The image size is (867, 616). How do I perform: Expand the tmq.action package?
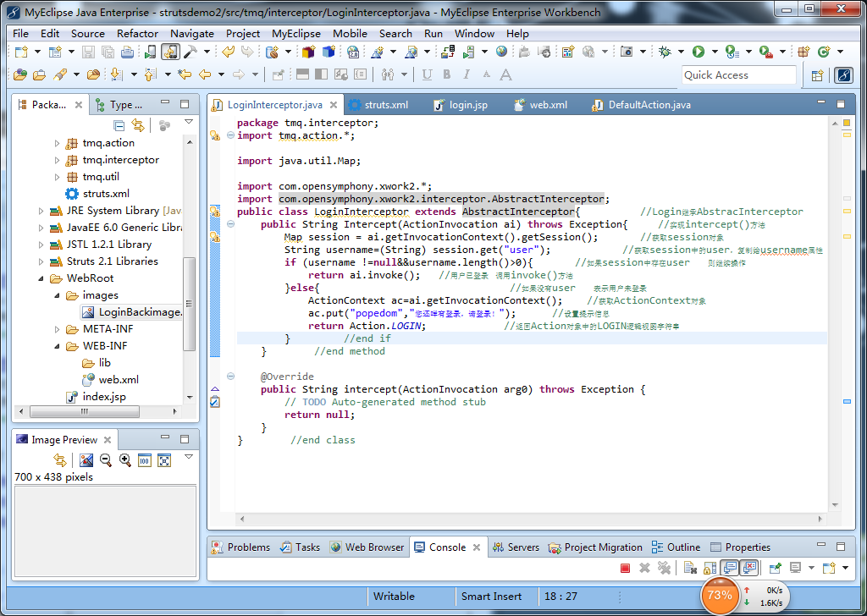coord(57,143)
